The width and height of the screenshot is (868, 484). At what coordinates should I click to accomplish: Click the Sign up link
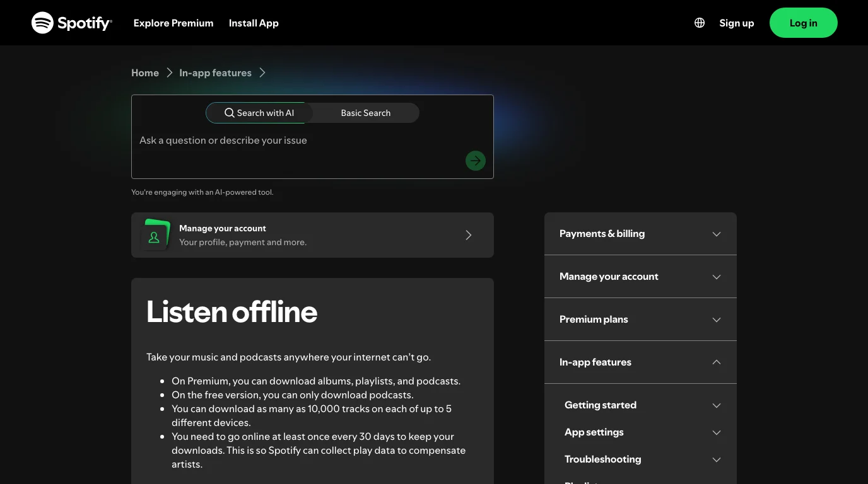coord(737,23)
